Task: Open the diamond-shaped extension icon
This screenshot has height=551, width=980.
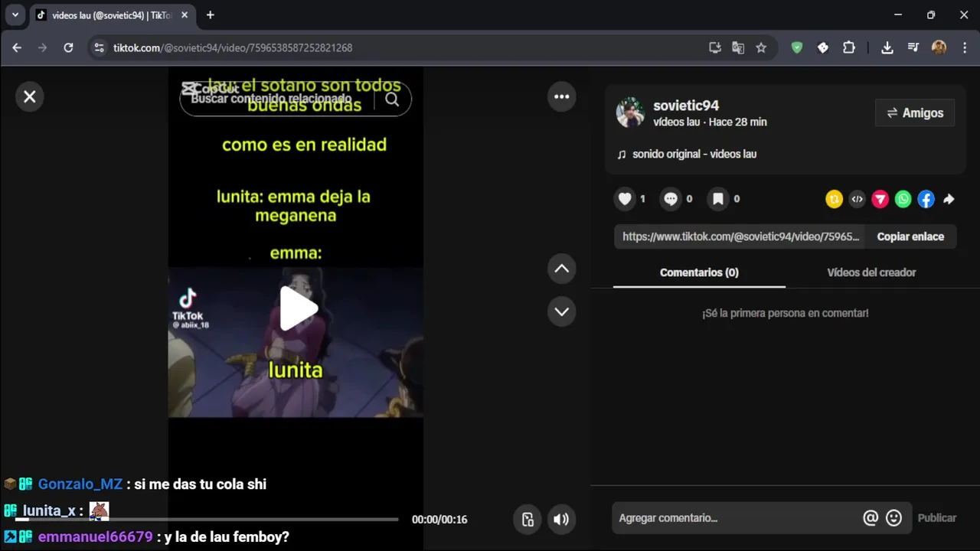Action: 823,47
